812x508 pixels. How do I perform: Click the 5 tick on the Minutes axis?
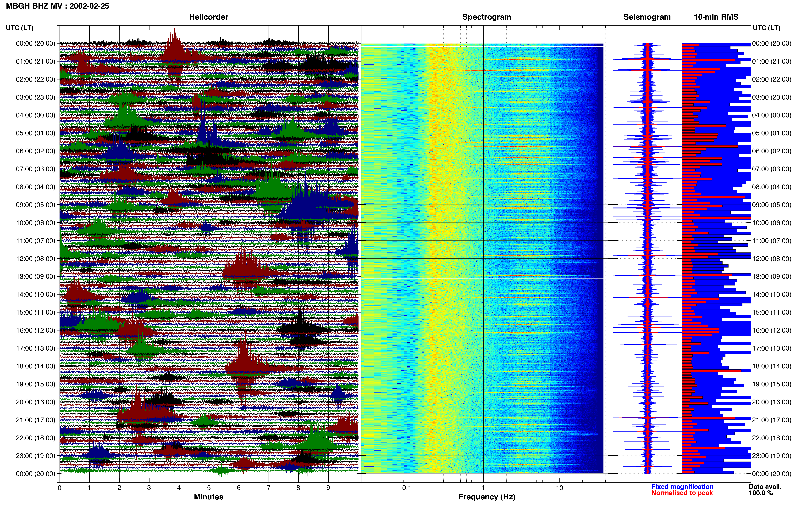click(x=209, y=488)
